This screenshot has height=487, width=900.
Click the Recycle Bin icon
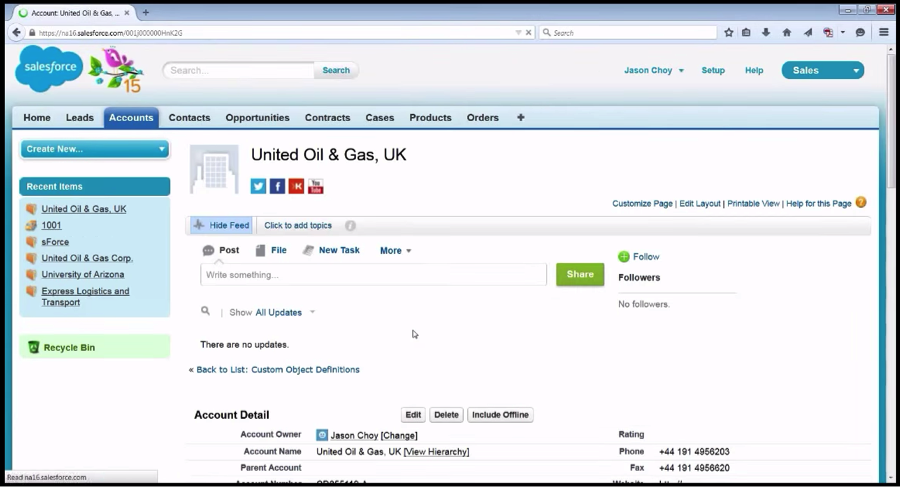tap(33, 347)
